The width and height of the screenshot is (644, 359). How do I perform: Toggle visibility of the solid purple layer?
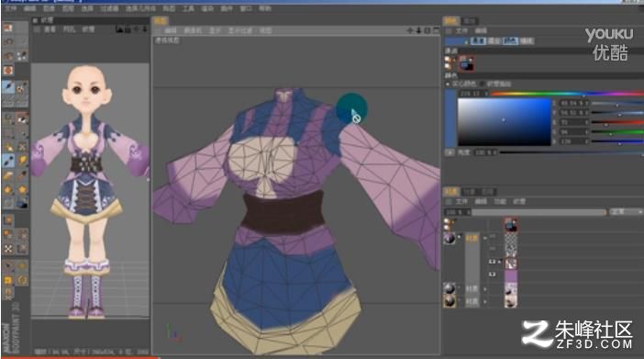(x=492, y=274)
